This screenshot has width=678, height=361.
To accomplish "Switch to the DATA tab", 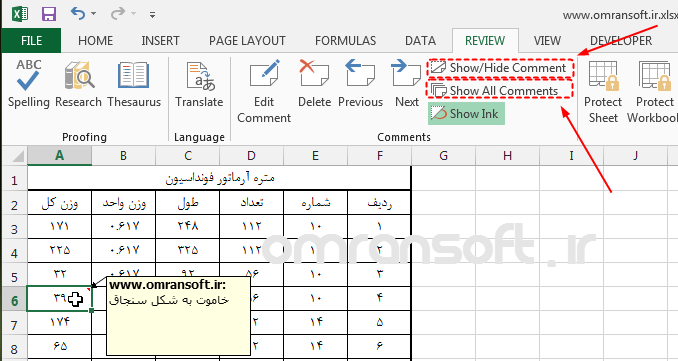I will [x=420, y=41].
